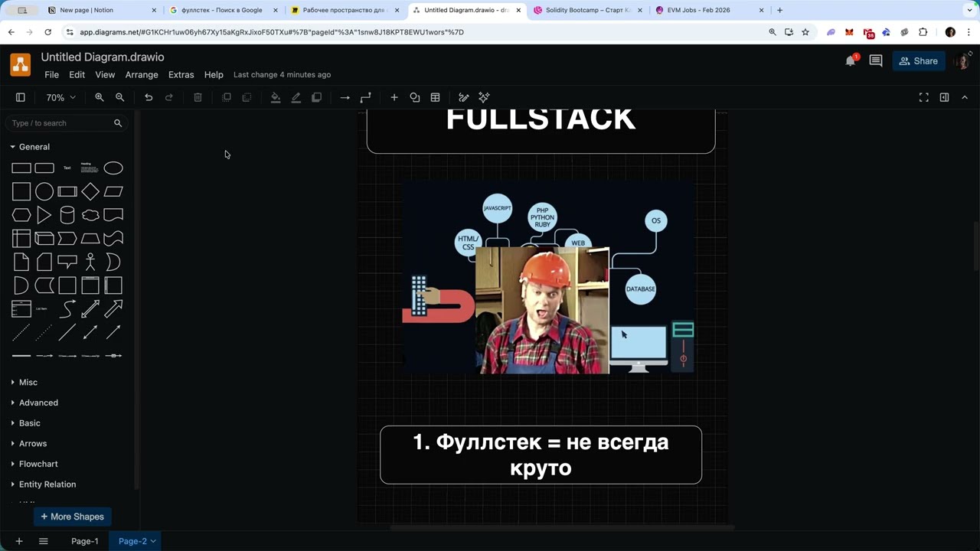Viewport: 980px width, 551px height.
Task: Click the To Front icon
Action: tap(227, 97)
